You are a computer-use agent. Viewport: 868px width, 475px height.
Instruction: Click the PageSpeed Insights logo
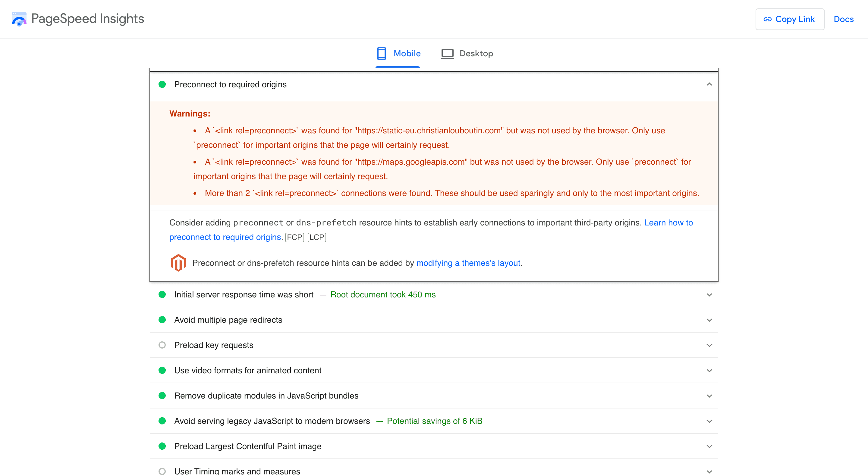tap(19, 19)
